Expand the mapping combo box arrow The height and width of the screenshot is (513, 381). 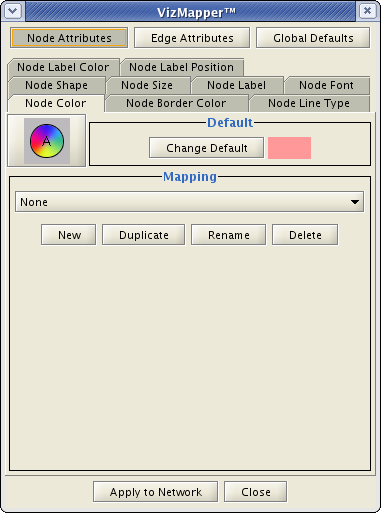tap(355, 202)
